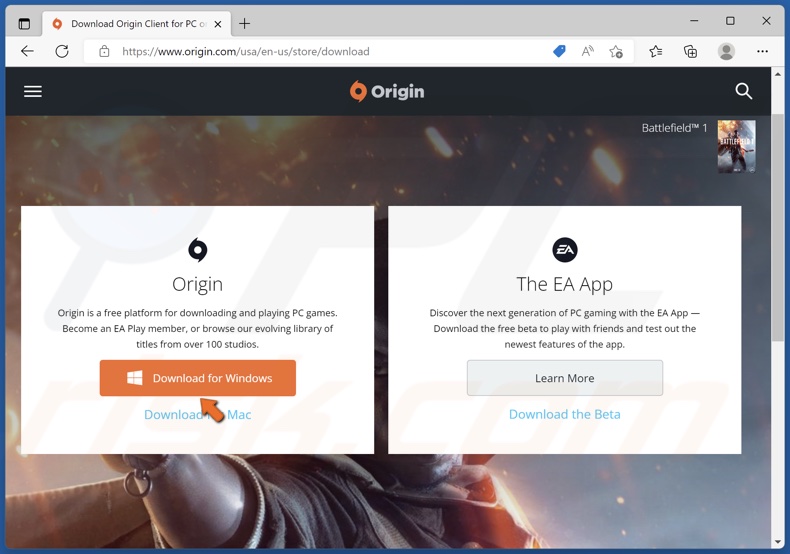Click The EA App heading
Viewport: 790px width, 554px height.
[565, 284]
